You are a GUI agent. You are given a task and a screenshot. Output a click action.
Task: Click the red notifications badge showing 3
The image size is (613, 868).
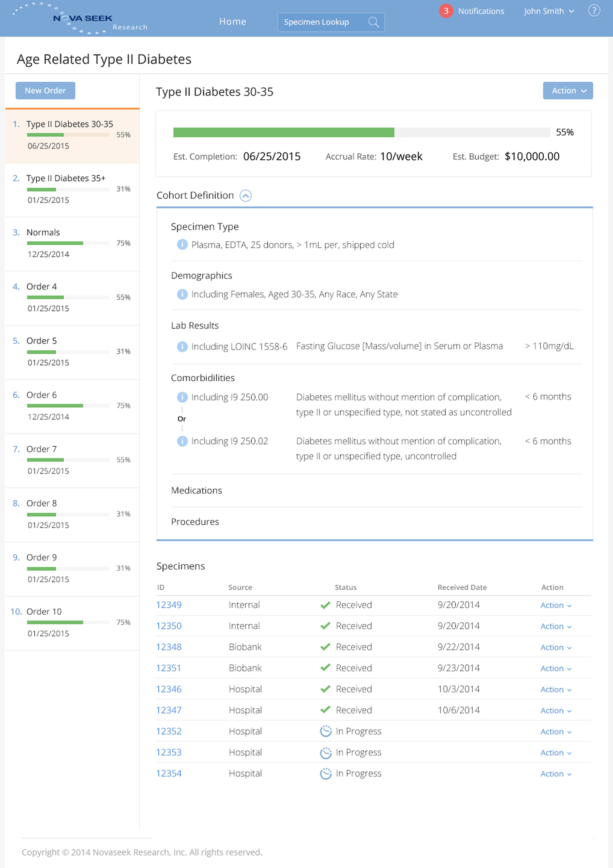pyautogui.click(x=446, y=11)
